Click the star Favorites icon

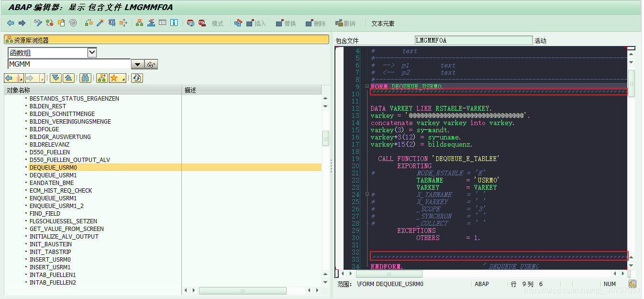pyautogui.click(x=114, y=78)
